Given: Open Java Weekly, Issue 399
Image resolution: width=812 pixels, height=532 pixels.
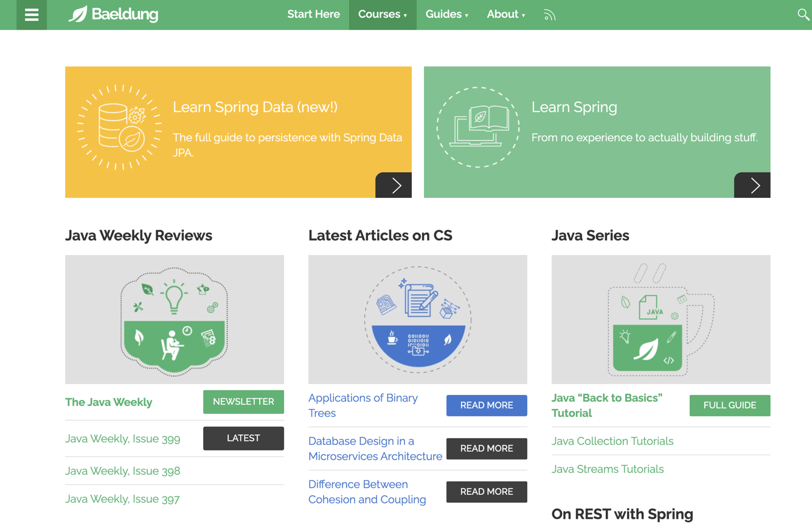Looking at the screenshot, I should [122, 438].
